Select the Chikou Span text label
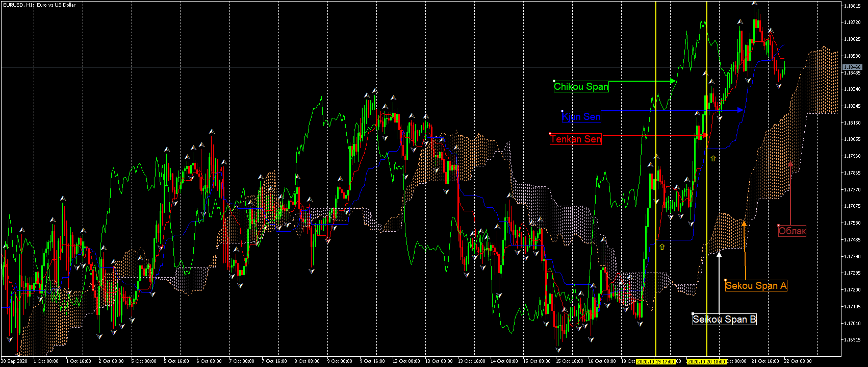This screenshot has width=868, height=367. (581, 87)
